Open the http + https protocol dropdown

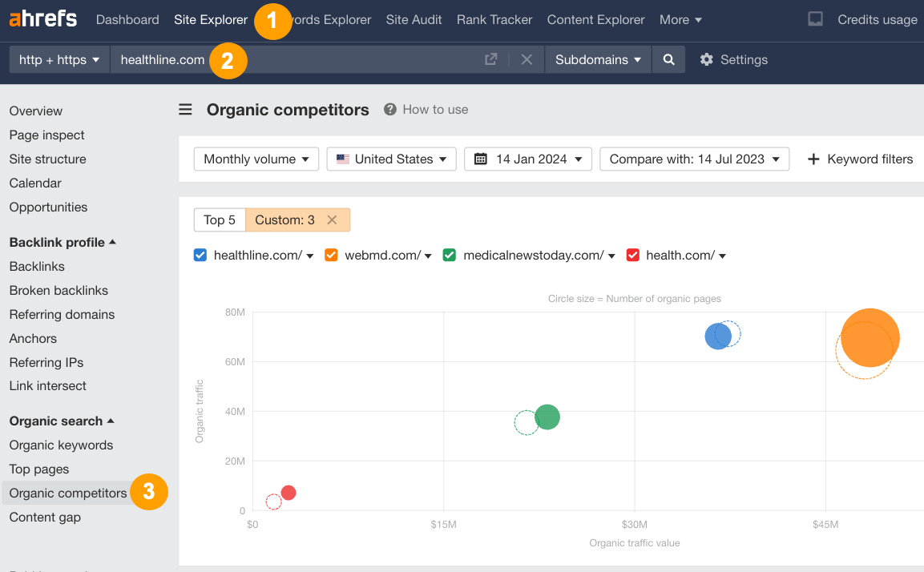coord(58,59)
